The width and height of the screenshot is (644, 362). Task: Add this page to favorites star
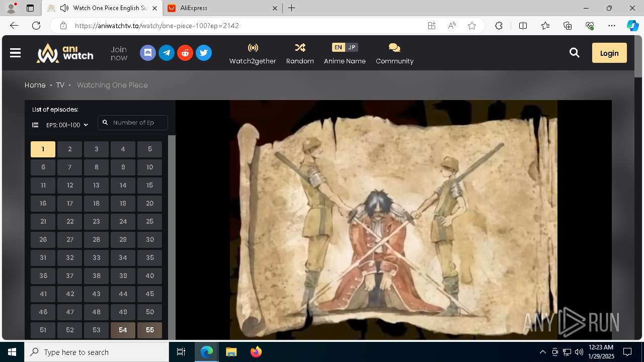click(x=472, y=26)
